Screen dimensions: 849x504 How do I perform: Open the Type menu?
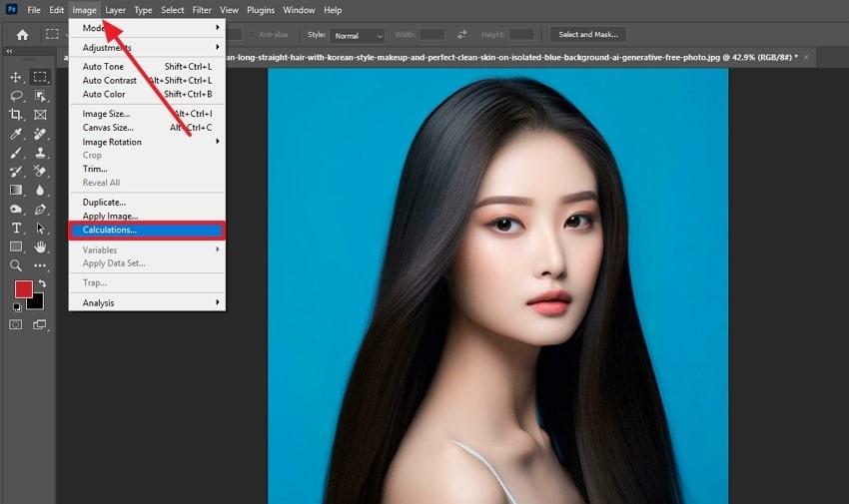point(143,10)
